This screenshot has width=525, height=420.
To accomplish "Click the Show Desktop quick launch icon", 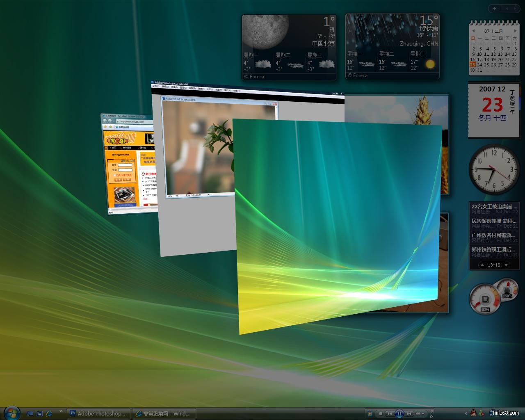I will pyautogui.click(x=30, y=413).
